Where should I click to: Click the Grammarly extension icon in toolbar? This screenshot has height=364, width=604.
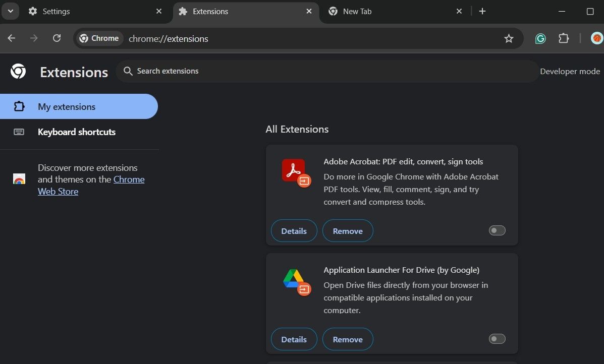click(540, 39)
